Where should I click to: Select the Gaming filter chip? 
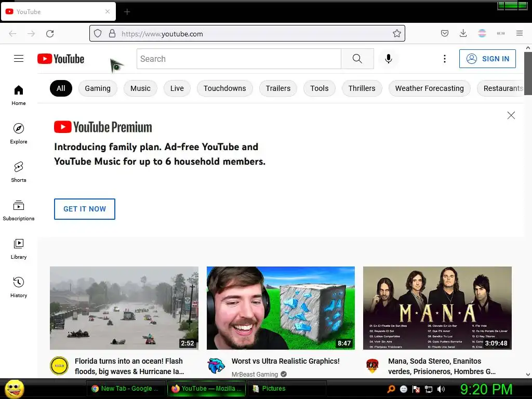pos(98,88)
